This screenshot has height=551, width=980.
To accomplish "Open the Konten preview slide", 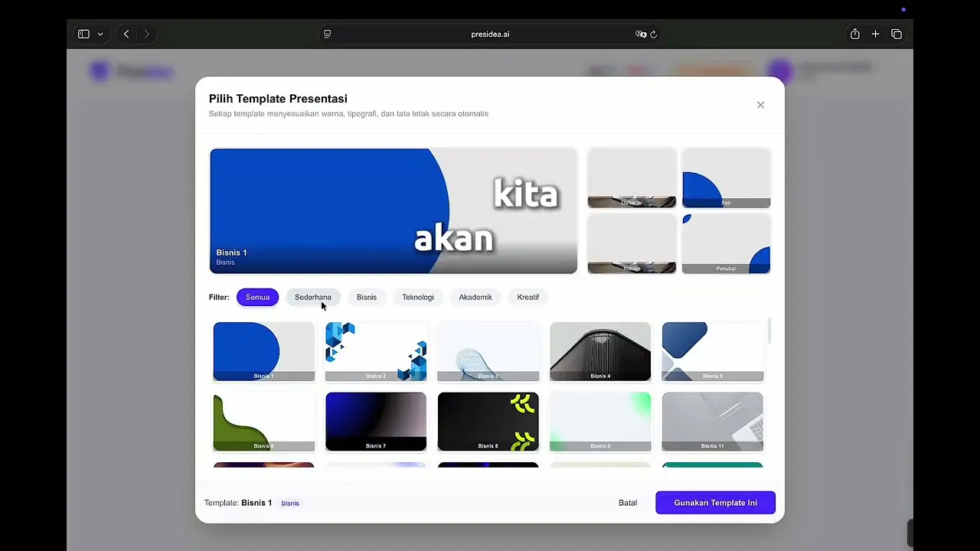I will pyautogui.click(x=632, y=243).
